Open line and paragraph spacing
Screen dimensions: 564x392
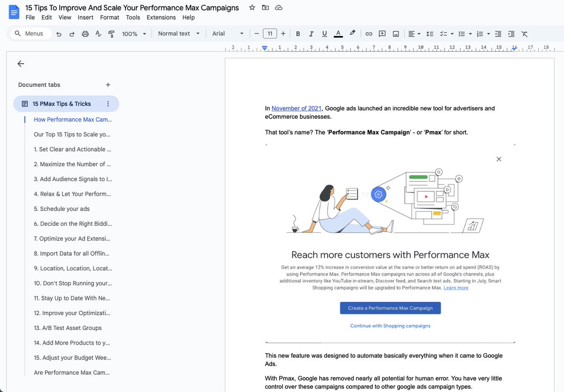click(x=430, y=34)
